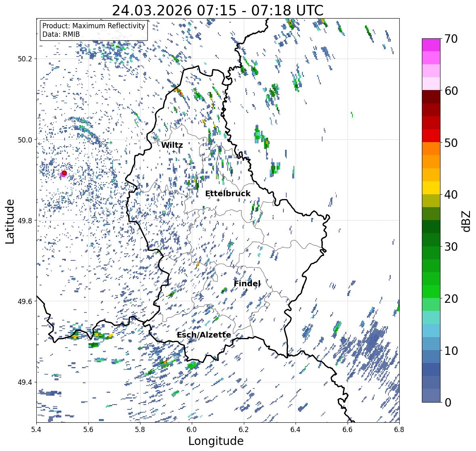
Task: Click the Esch/Alzette city label
Action: 204,335
